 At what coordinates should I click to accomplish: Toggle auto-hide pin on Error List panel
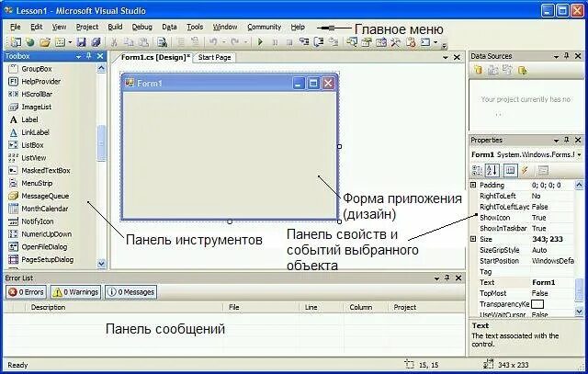pyautogui.click(x=447, y=278)
